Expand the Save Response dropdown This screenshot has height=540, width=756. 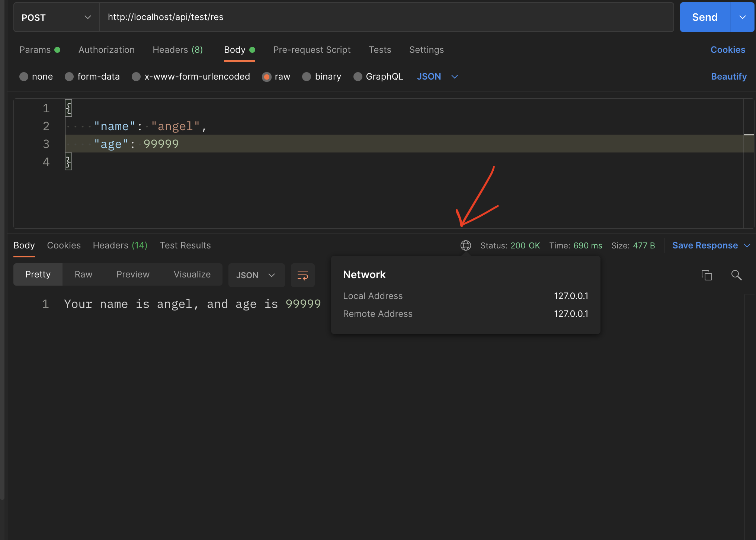coord(747,245)
